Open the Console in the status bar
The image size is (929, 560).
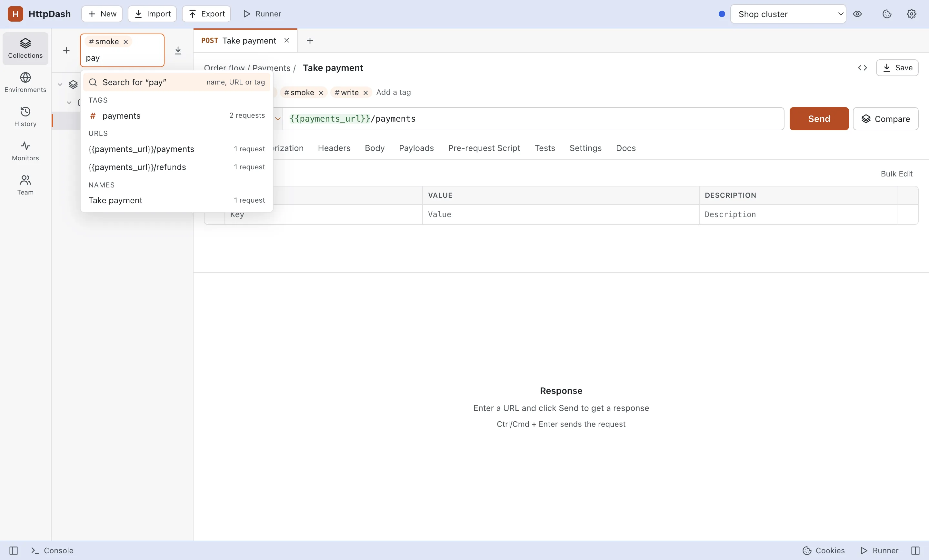(52, 551)
